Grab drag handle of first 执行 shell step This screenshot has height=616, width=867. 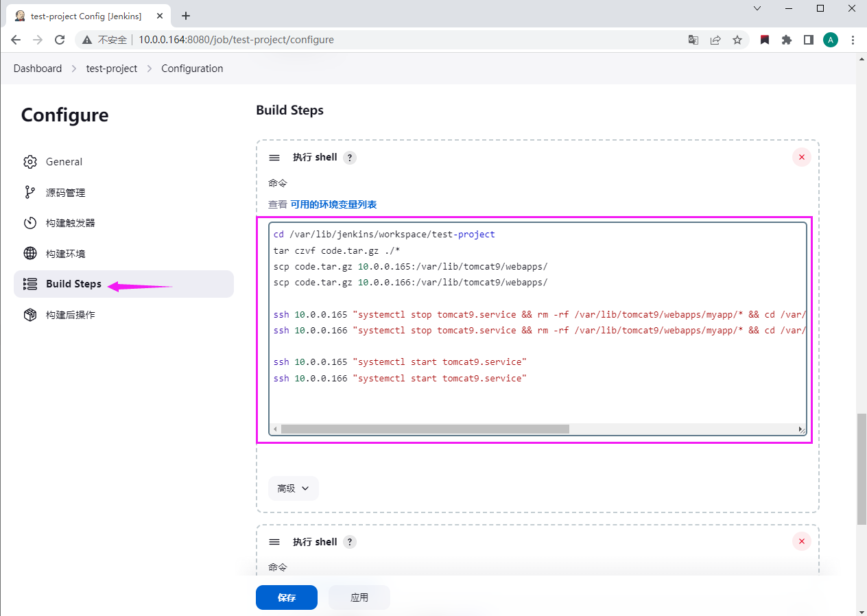pyautogui.click(x=274, y=158)
